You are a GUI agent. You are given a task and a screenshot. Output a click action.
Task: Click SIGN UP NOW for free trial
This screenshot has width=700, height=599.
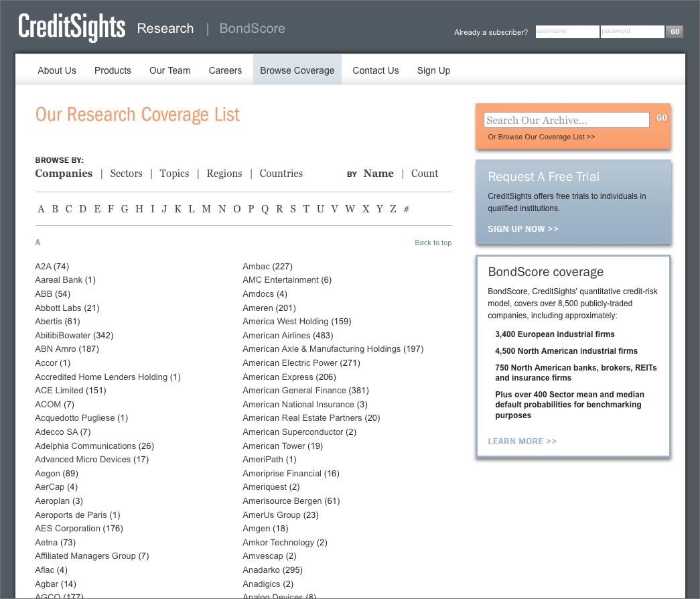click(522, 228)
